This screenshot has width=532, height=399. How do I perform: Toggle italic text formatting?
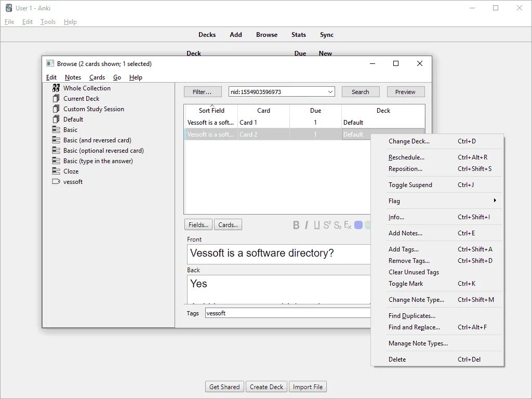pos(307,225)
